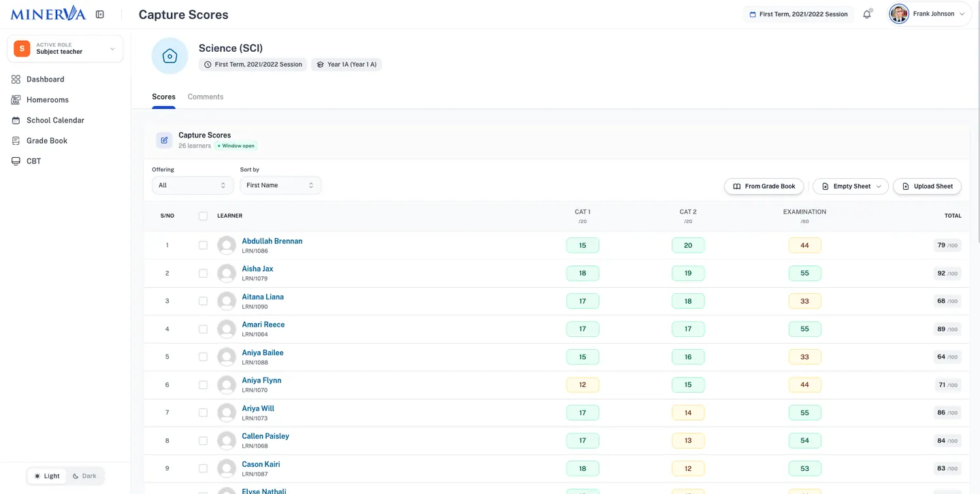The image size is (980, 494).
Task: Click the Capture Scores edit pencil icon
Action: [x=164, y=140]
